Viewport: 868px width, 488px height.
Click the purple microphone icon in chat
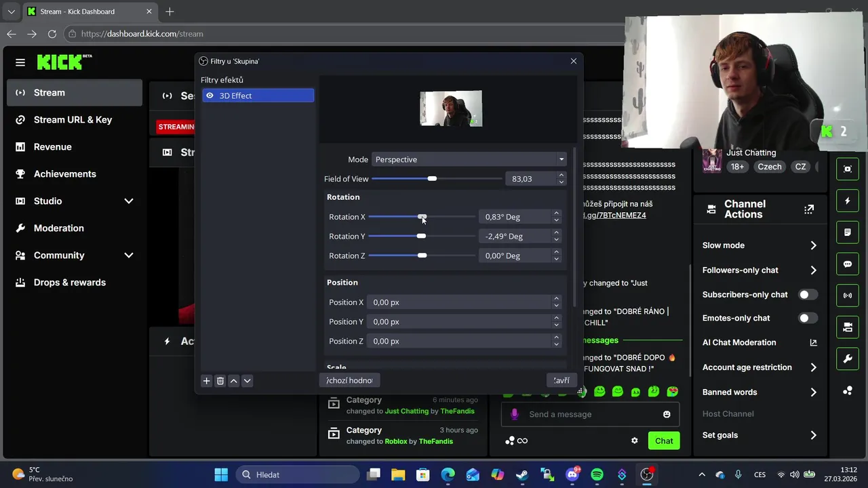pyautogui.click(x=514, y=414)
